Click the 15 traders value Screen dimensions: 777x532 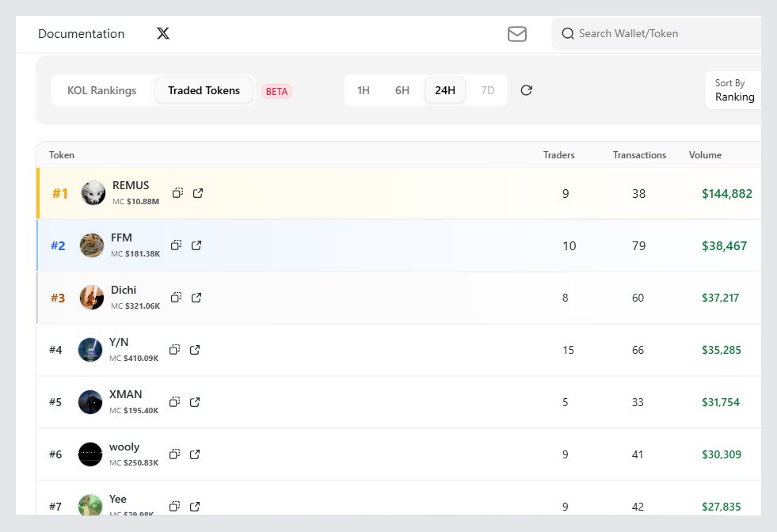click(568, 350)
